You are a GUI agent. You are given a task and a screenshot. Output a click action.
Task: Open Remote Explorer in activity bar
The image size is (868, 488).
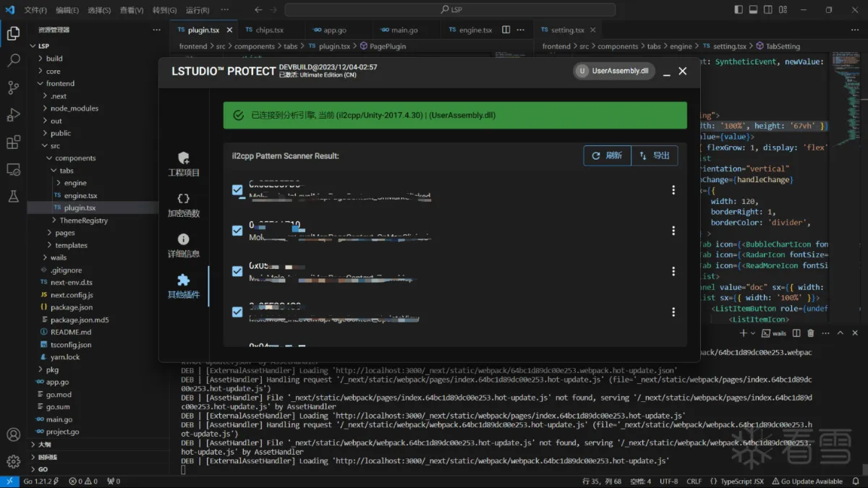pyautogui.click(x=13, y=169)
